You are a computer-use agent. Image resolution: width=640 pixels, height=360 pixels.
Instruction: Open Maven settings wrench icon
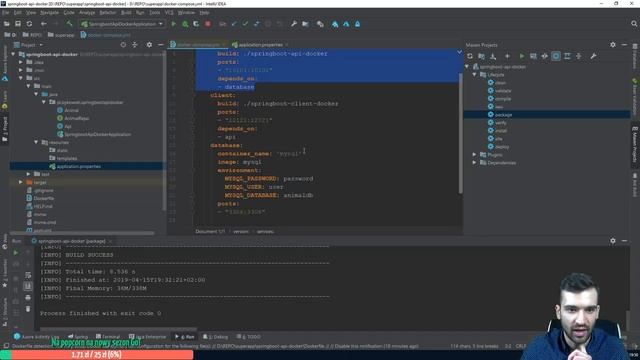point(593,56)
